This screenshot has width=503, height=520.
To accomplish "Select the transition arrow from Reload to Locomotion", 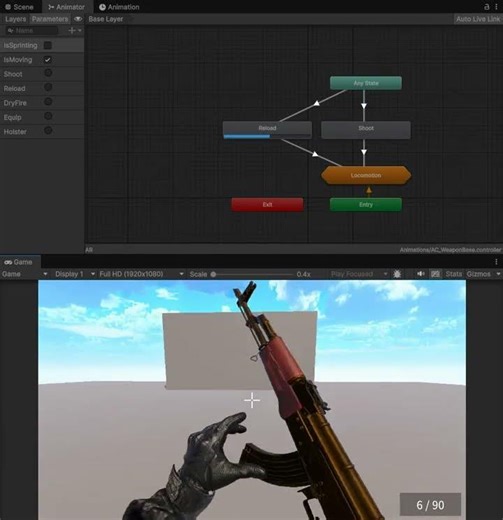I will click(315, 154).
